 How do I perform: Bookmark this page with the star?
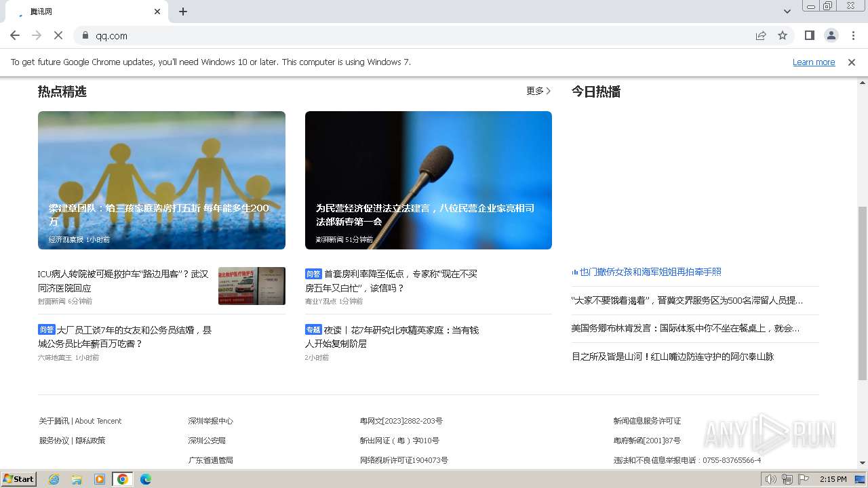783,35
